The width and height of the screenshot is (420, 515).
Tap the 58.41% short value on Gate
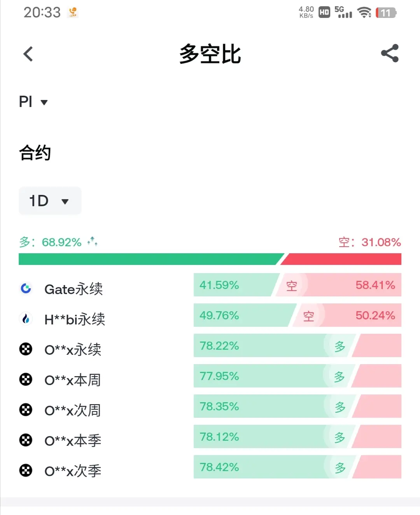[375, 285]
